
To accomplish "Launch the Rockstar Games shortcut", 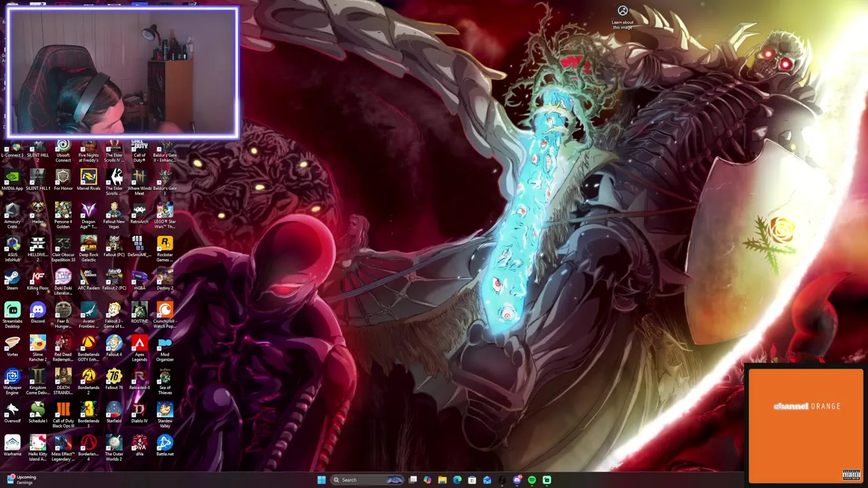I will pos(165,249).
